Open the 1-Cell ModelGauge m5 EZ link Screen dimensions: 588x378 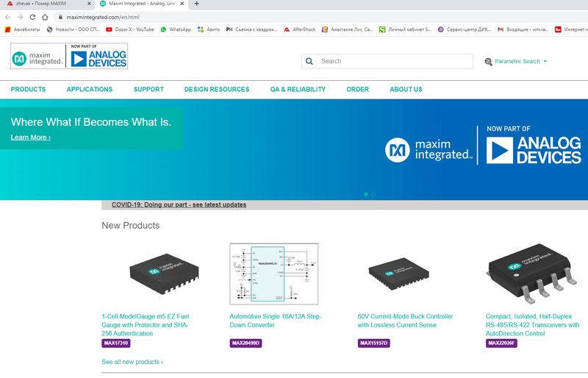pyautogui.click(x=146, y=325)
